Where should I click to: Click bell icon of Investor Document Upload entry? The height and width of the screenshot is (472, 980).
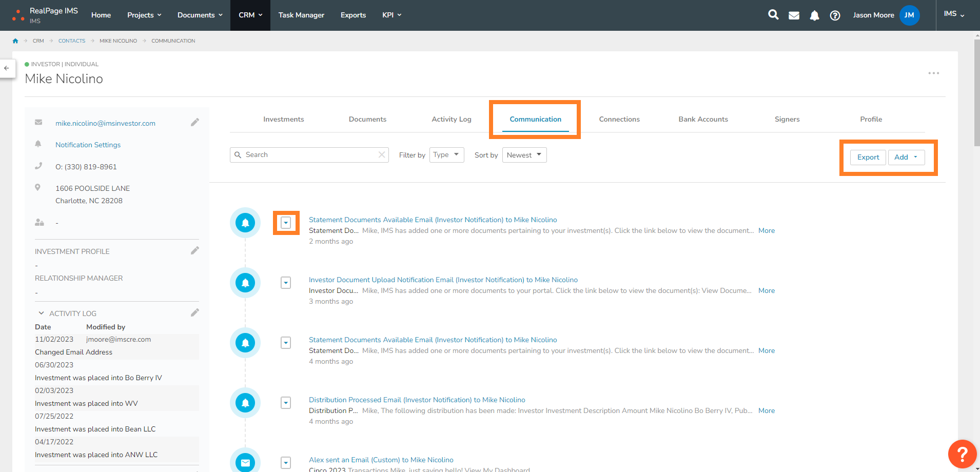point(245,283)
